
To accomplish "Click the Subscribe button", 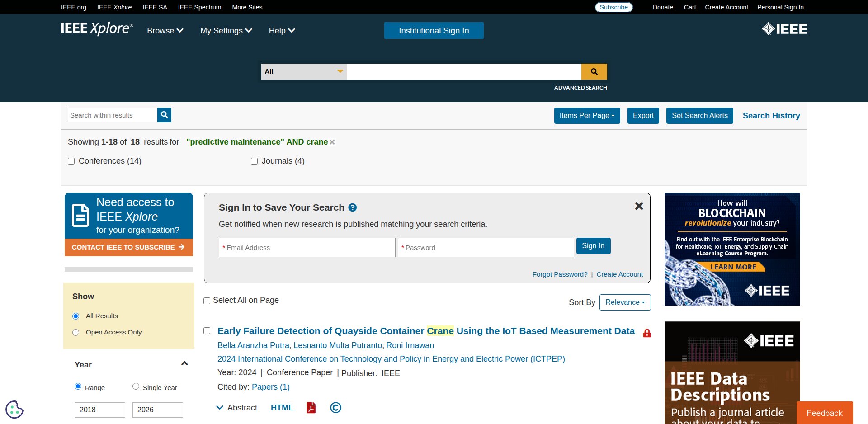I will coord(613,7).
